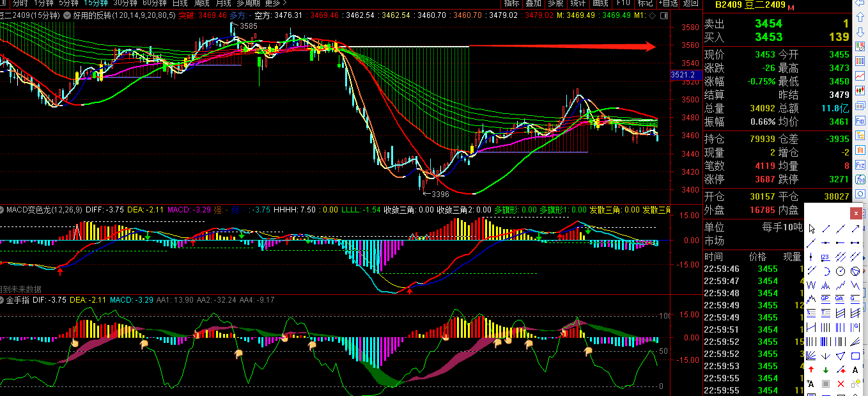The height and width of the screenshot is (396, 868).
Task: Open the f(x) formula sidebar icon
Action: 860,179
